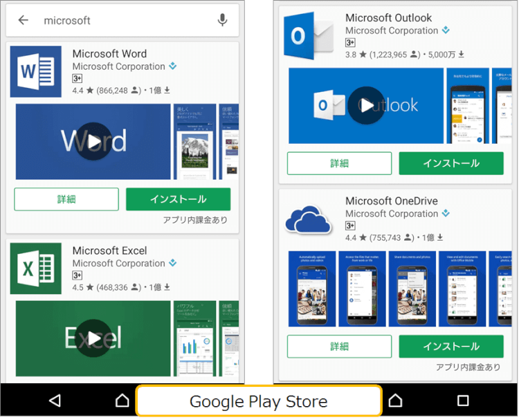Tap Word's 4.4 star rating text
519x420 pixels.
(83, 91)
